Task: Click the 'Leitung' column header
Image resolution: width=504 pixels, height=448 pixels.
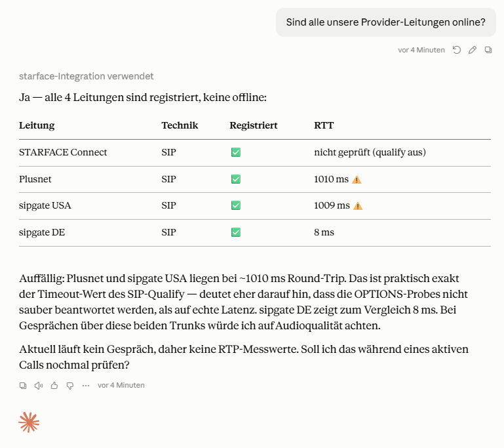Action: pyautogui.click(x=37, y=125)
